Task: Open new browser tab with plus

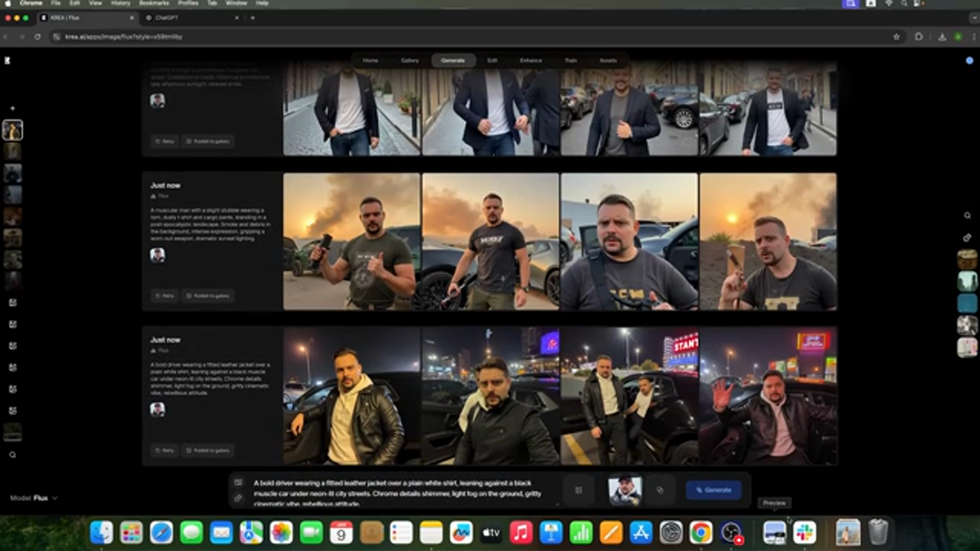Action: (x=253, y=18)
